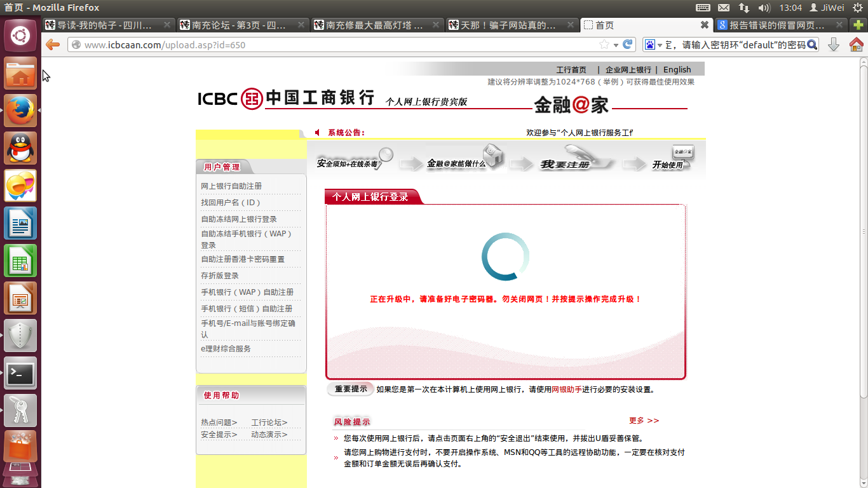Go to the Firefox home page icon

pyautogui.click(x=856, y=44)
